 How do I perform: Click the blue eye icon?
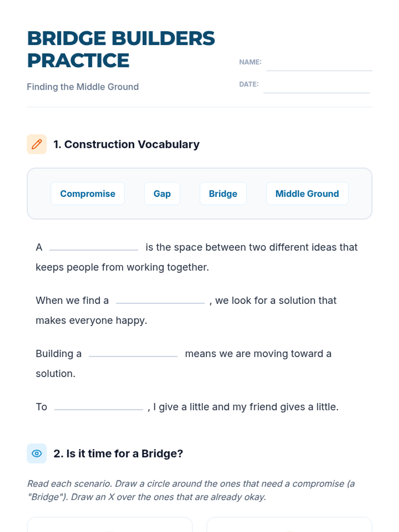pyautogui.click(x=37, y=454)
